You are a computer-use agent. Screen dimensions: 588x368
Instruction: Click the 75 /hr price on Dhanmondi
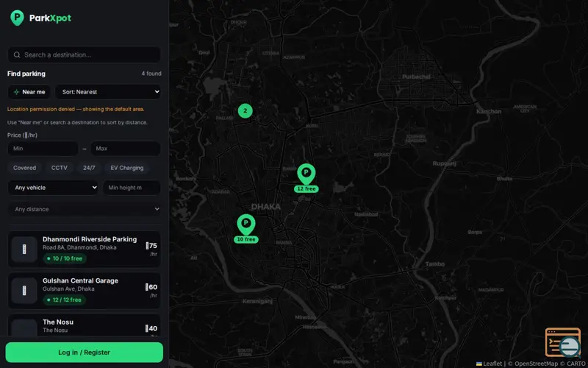[151, 249]
